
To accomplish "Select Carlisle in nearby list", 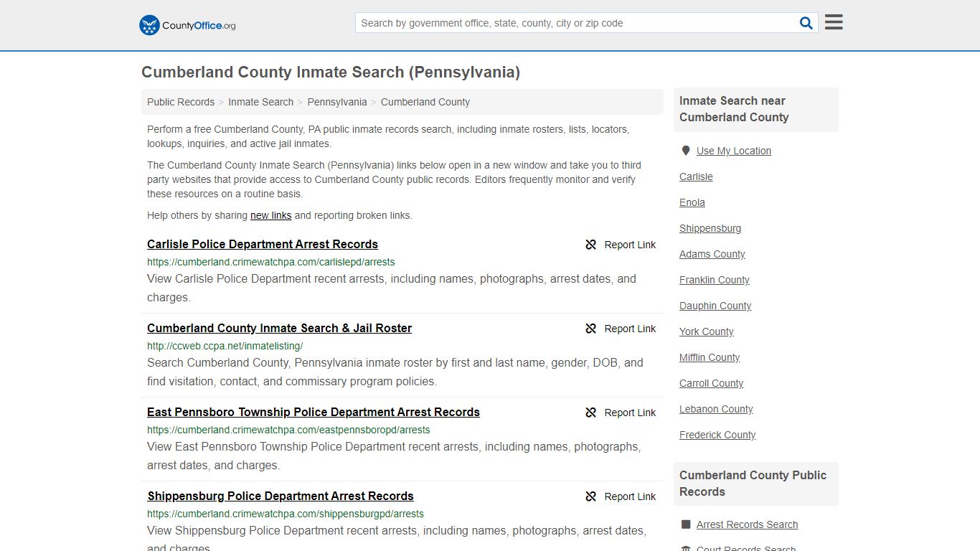I will 696,176.
